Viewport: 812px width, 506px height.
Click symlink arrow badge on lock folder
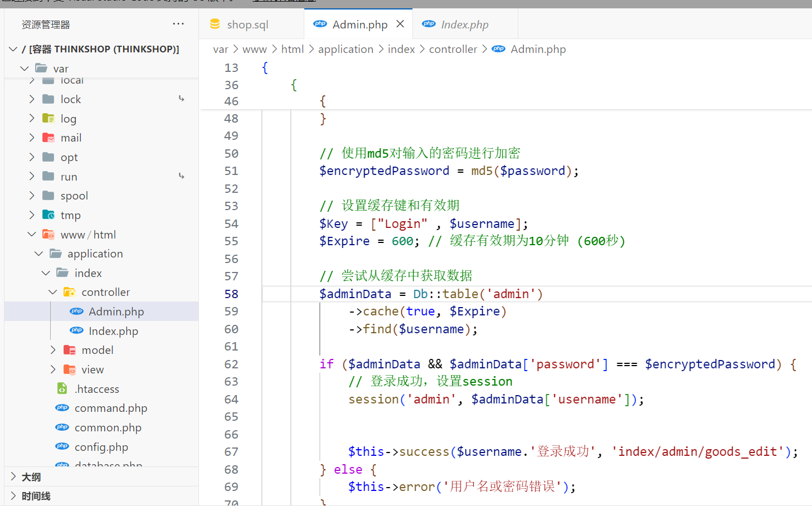pyautogui.click(x=182, y=99)
